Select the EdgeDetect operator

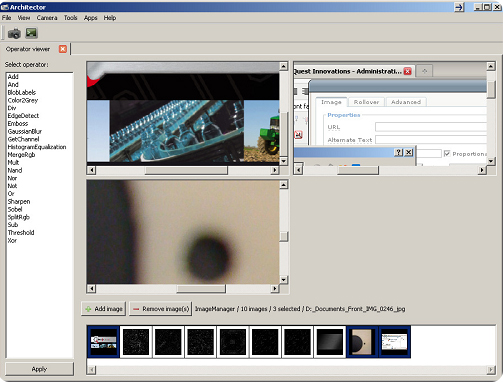[x=23, y=116]
